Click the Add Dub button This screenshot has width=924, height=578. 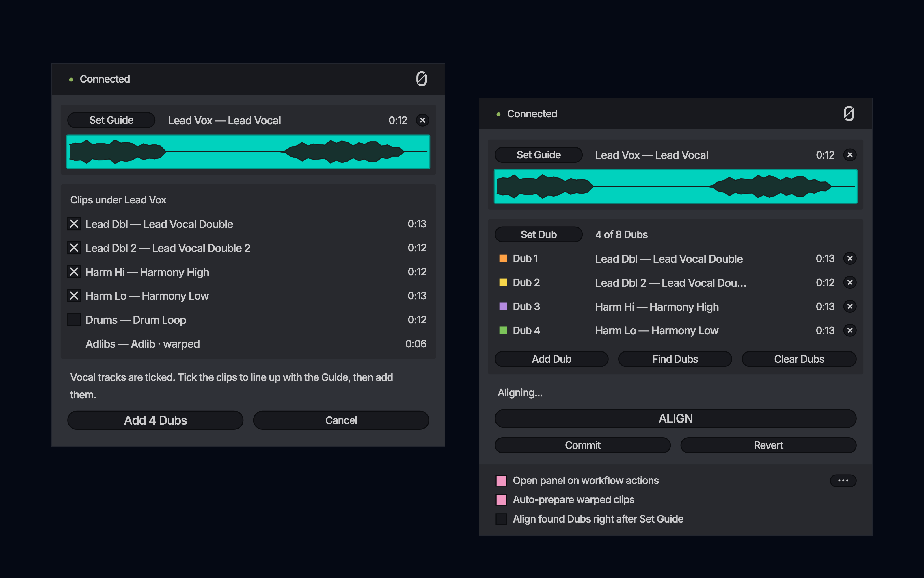552,359
